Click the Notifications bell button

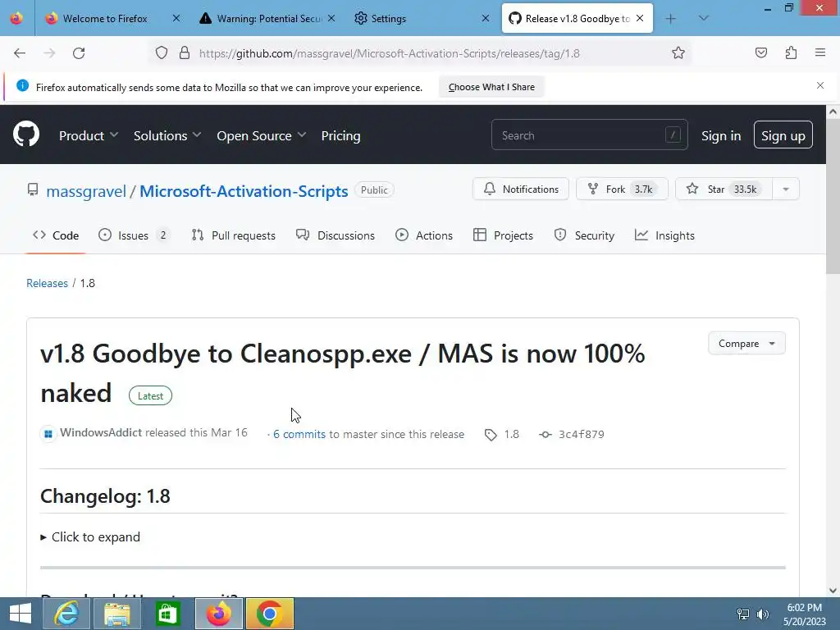pyautogui.click(x=521, y=189)
